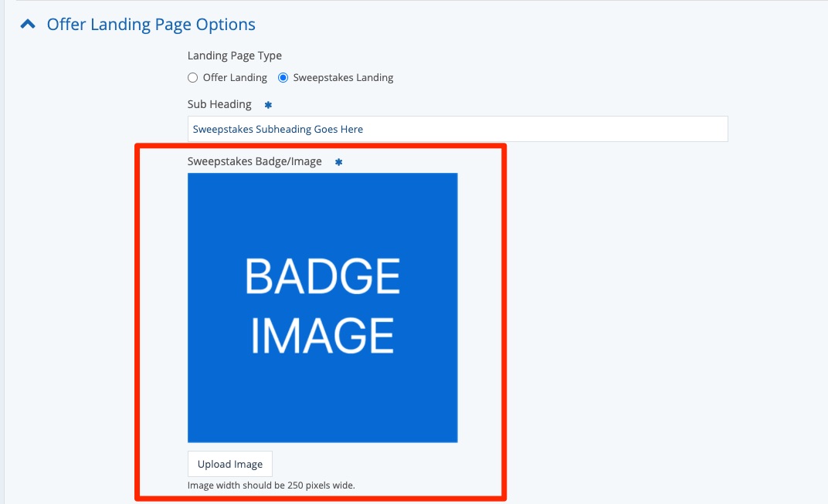The width and height of the screenshot is (828, 504).
Task: Click the Sweepstakes Badge/Image required asterisk
Action: point(338,162)
